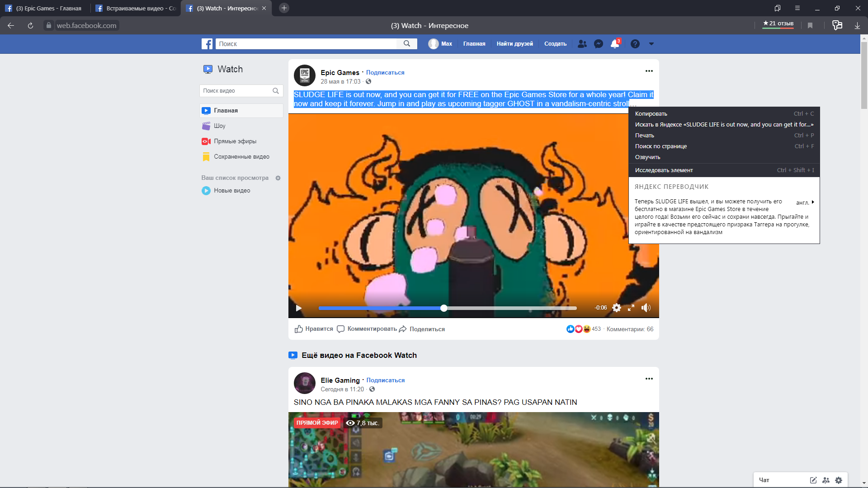The height and width of the screenshot is (488, 868).
Task: Close the Watch - Интересное tab
Action: [x=264, y=8]
